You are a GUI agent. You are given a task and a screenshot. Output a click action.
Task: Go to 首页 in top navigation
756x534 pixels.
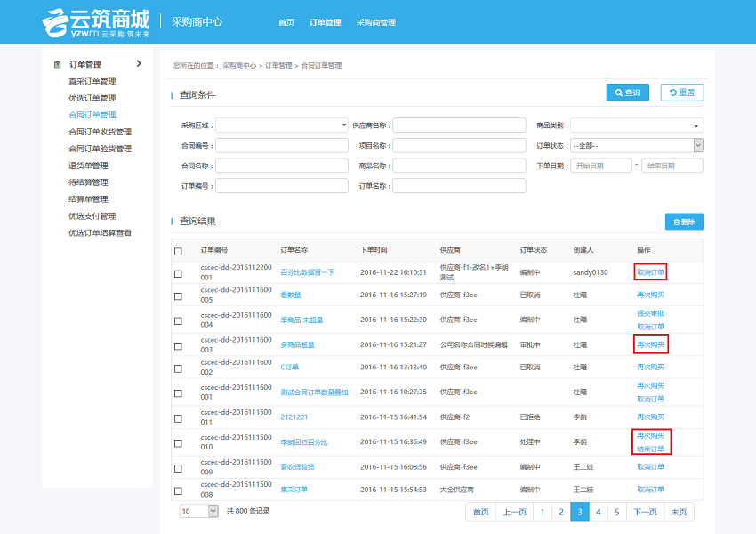click(286, 22)
